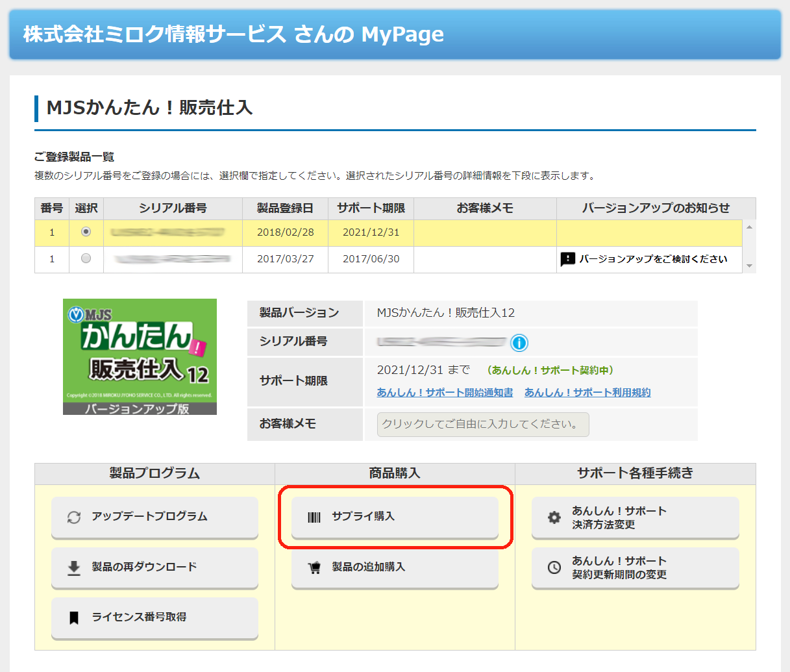Open 製品の再ダウンロード button
The height and width of the screenshot is (672, 790).
154,567
